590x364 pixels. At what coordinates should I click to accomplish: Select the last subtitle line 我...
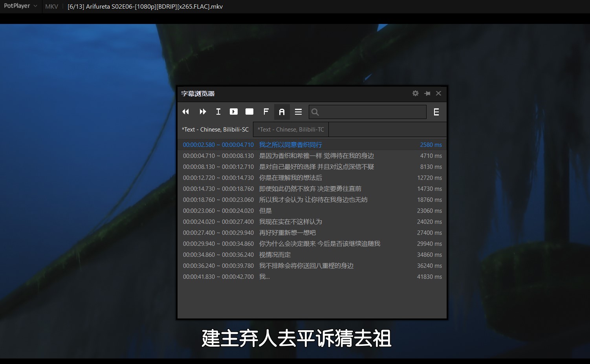(x=312, y=277)
